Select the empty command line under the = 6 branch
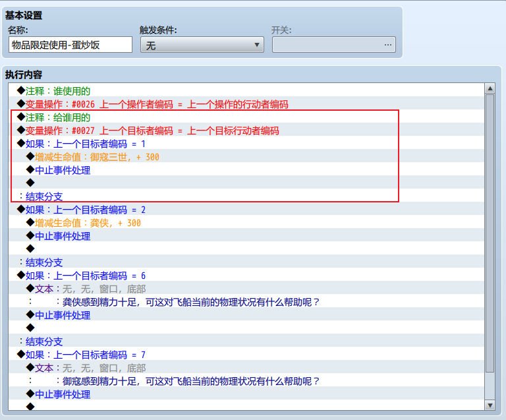This screenshot has width=506, height=420. [246, 328]
